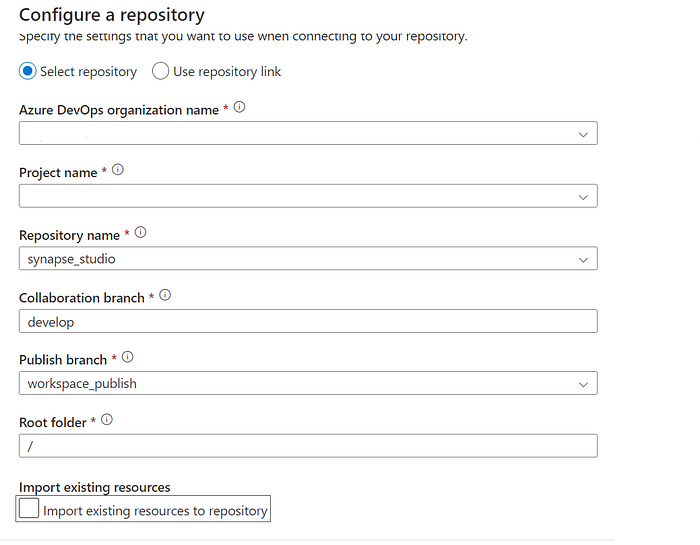The image size is (700, 545).
Task: Click info icon beside Root folder
Action: (x=107, y=419)
